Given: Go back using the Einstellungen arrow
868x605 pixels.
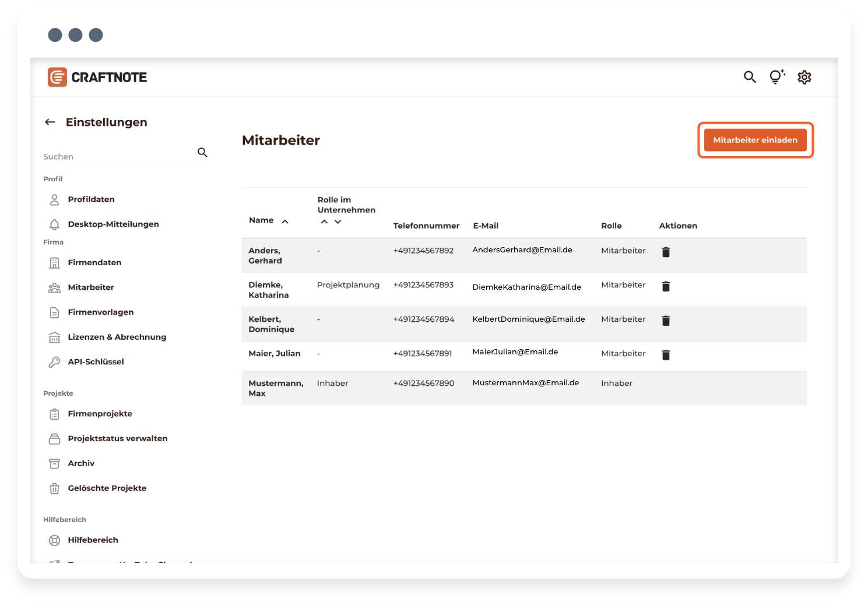Looking at the screenshot, I should tap(50, 122).
